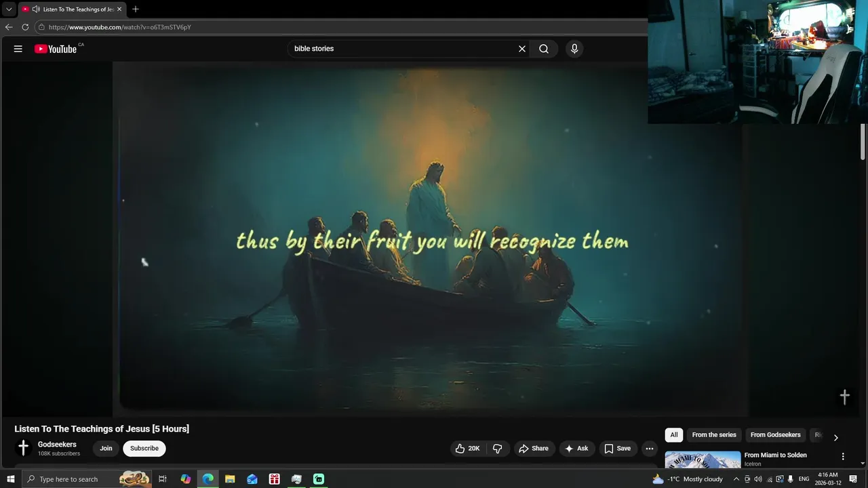Click the video title Listen To The Teachings
This screenshot has height=488, width=868.
click(102, 429)
